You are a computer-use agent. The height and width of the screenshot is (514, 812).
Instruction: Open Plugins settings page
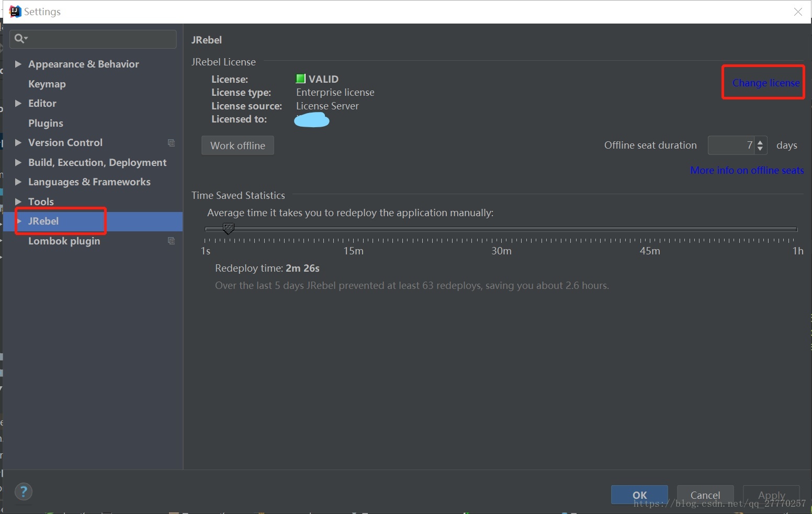46,123
